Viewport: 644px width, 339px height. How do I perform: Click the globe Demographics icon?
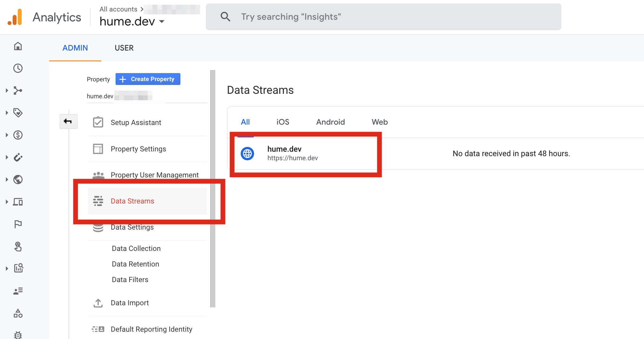tap(18, 180)
